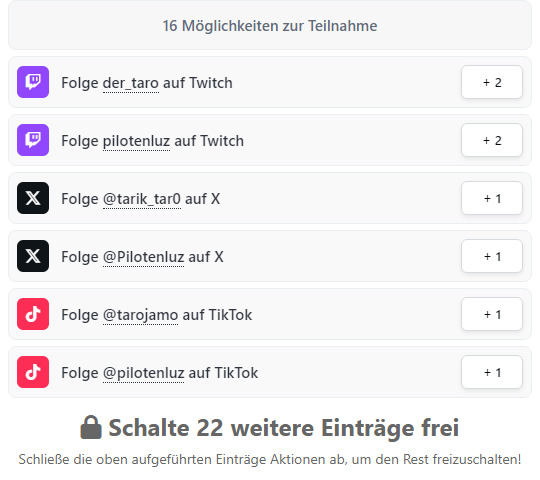Open the @pilotenluz TikTok profile link
The height and width of the screenshot is (480, 540).
pos(144,373)
